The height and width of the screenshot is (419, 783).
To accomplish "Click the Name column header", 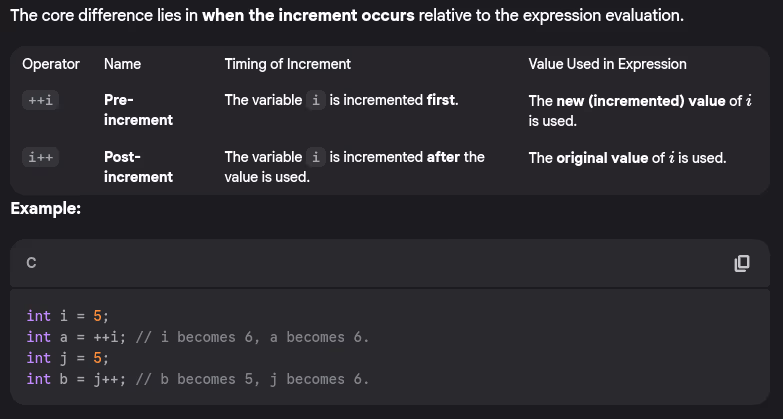I will click(122, 64).
